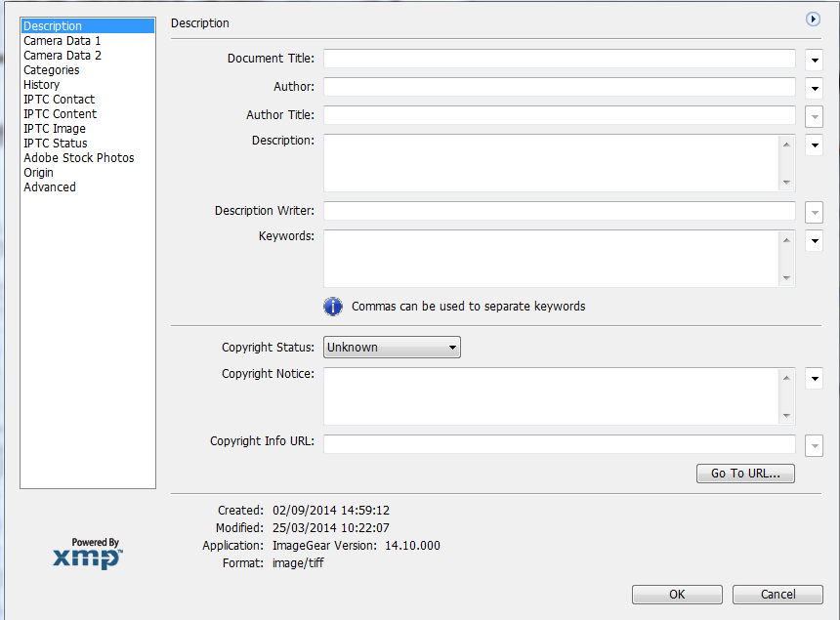
Task: Click the Copyright Info URL input field
Action: tap(560, 444)
